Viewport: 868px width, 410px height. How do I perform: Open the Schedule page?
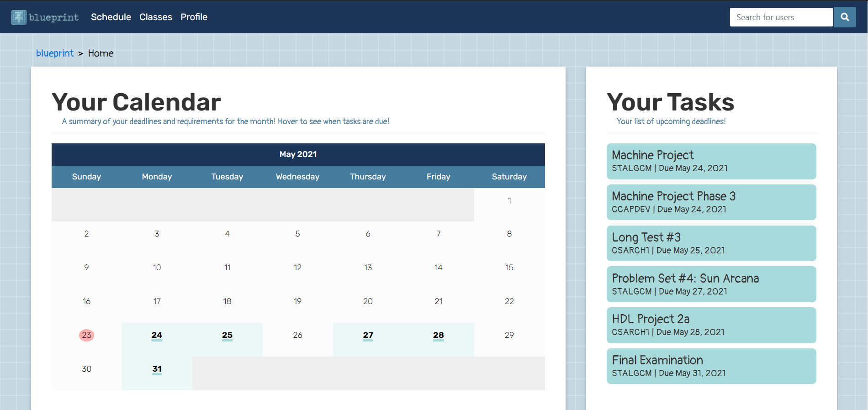(111, 17)
